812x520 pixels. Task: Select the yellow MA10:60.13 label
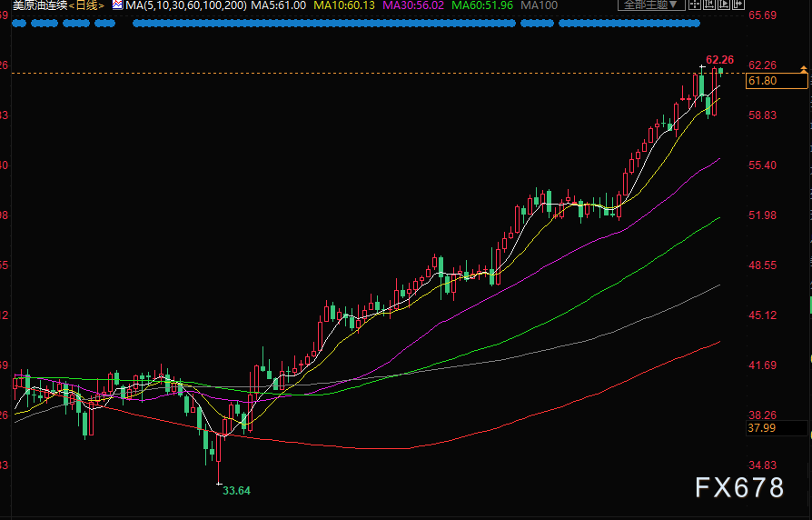coord(343,5)
